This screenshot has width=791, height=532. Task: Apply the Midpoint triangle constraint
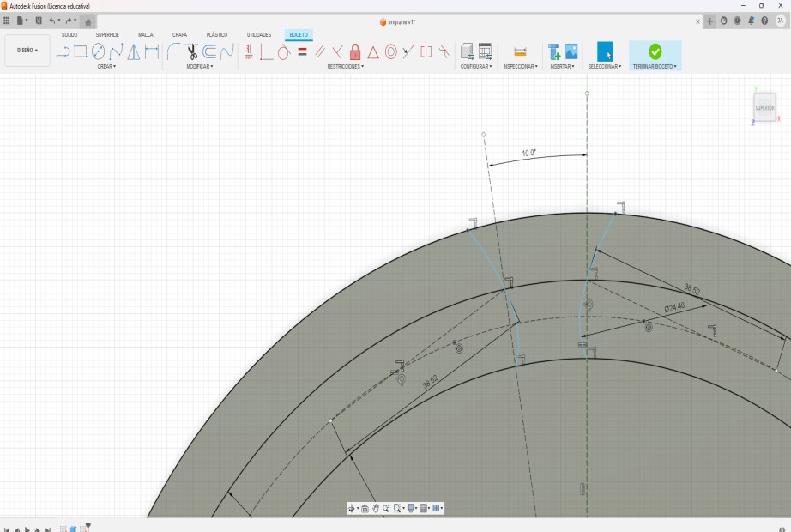coord(373,52)
